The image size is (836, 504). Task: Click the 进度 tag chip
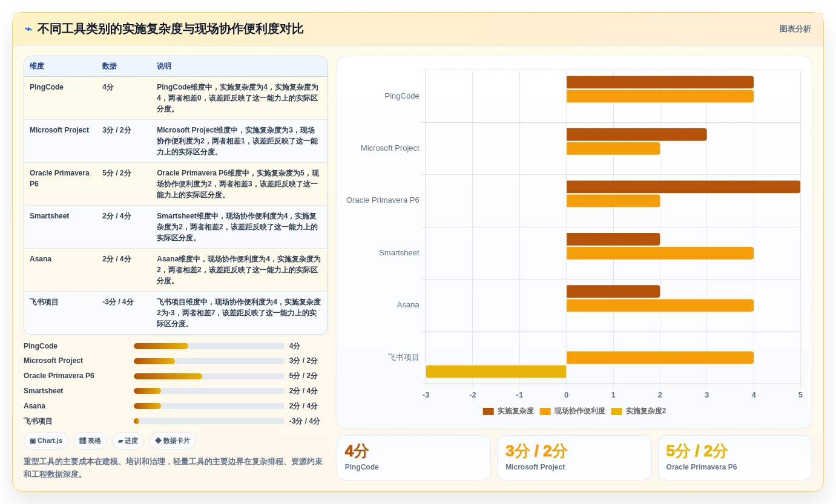click(128, 441)
